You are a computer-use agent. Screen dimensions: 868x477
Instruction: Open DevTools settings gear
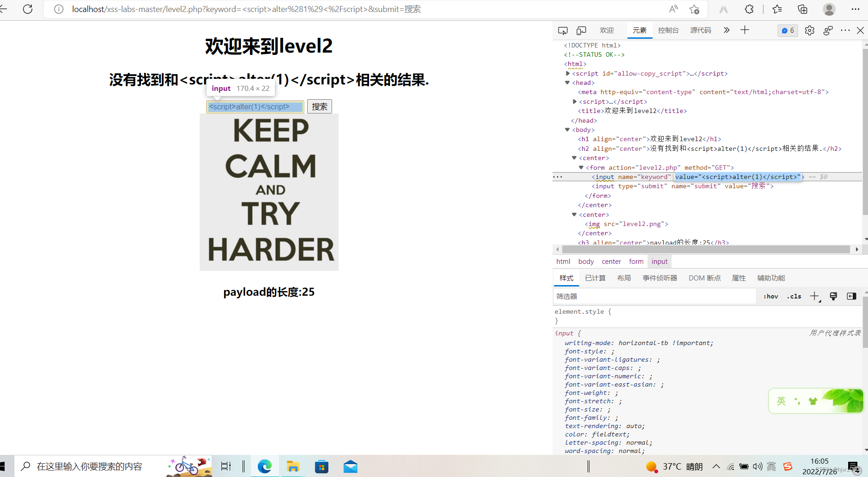pos(809,30)
